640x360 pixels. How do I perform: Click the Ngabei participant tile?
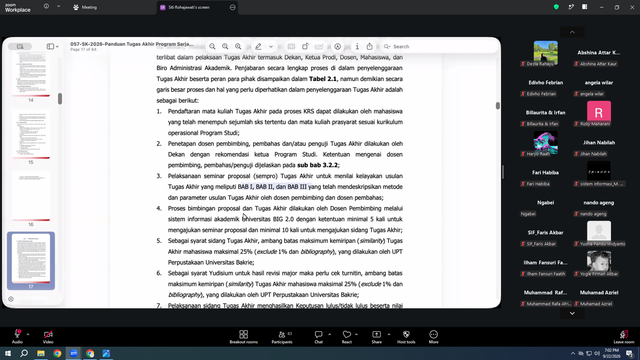click(545, 207)
